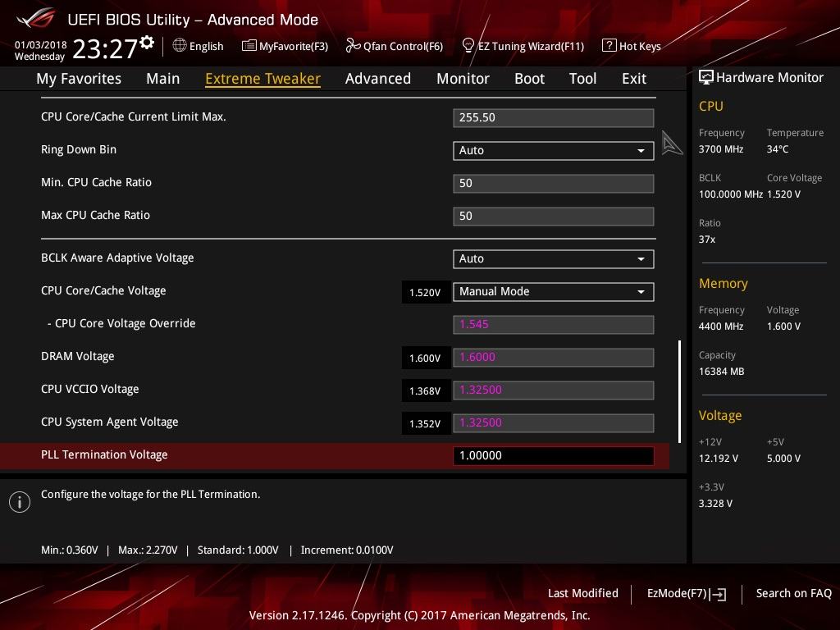Click the EzMode exit arrow icon
The image size is (840, 630).
click(x=719, y=594)
